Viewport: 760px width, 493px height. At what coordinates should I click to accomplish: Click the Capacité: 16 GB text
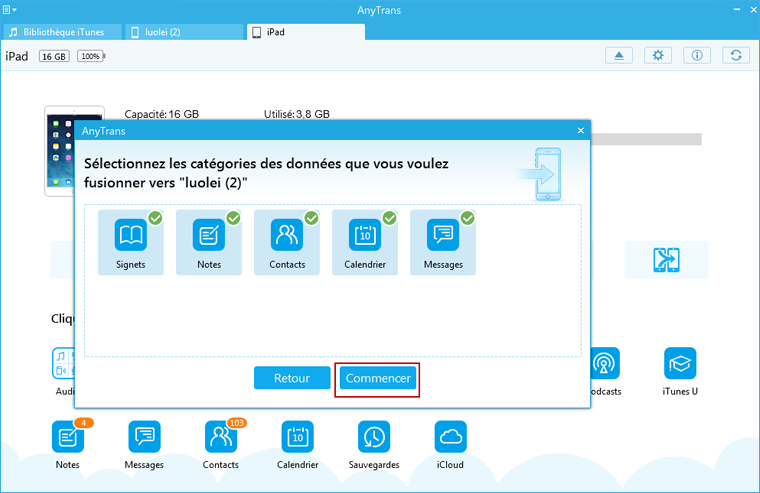161,114
